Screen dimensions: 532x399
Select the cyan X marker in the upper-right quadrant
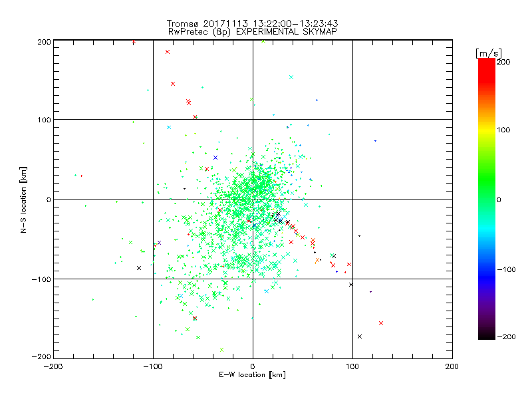pyautogui.click(x=291, y=77)
